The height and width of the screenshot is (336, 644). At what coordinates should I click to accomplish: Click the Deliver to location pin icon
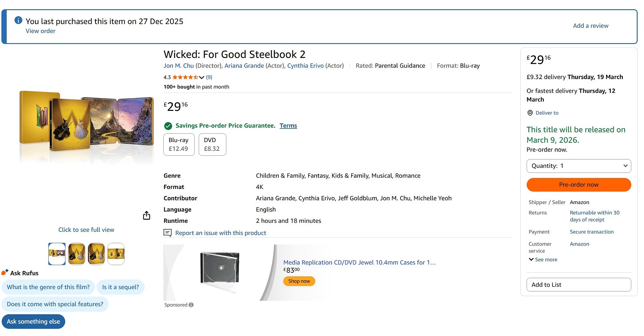(530, 113)
